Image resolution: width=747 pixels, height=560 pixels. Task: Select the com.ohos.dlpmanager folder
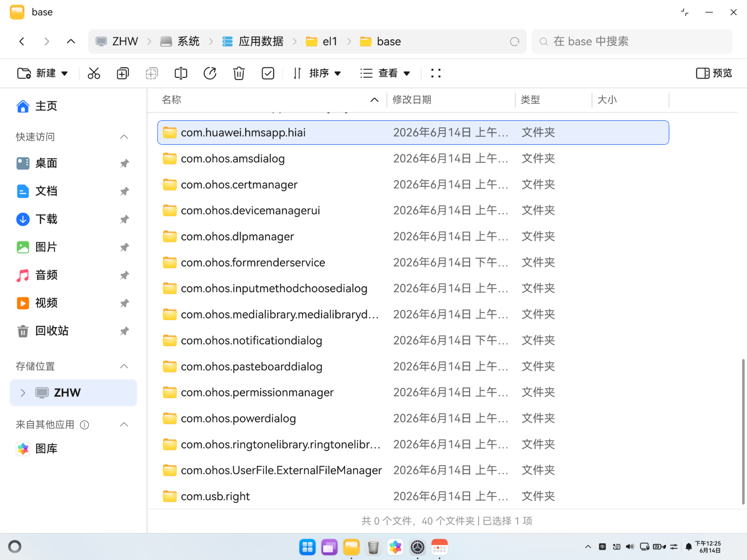pyautogui.click(x=413, y=237)
